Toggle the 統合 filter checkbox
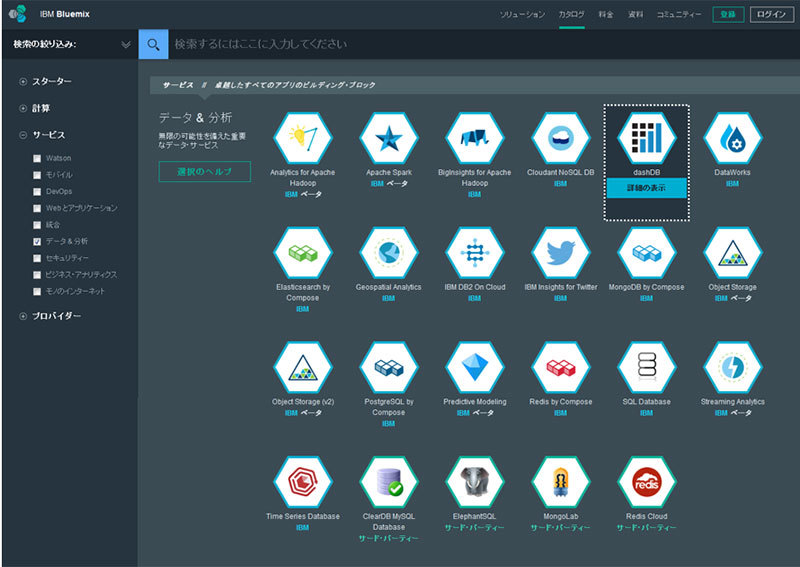The height and width of the screenshot is (567, 800). [37, 225]
